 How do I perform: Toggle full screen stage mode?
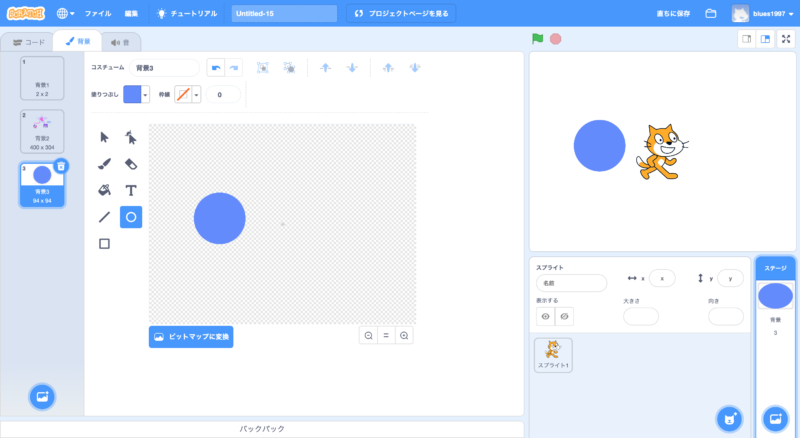point(786,39)
